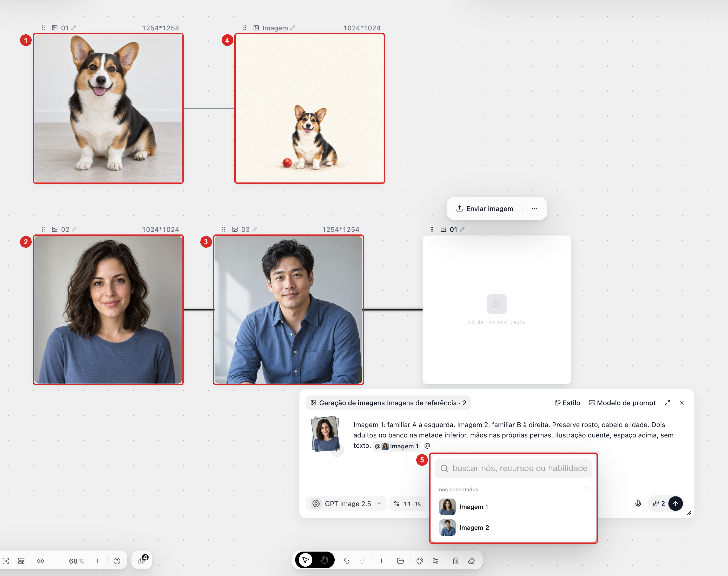Zoom out with the minus icon
Image resolution: width=728 pixels, height=576 pixels.
tap(56, 561)
